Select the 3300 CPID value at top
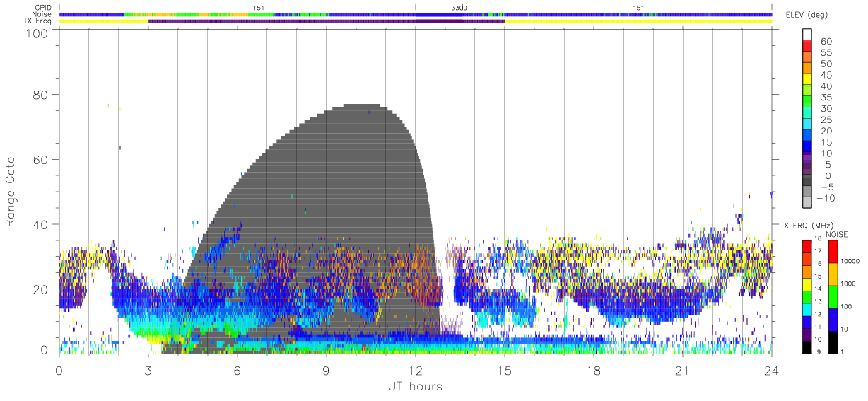868x401 pixels. point(459,8)
